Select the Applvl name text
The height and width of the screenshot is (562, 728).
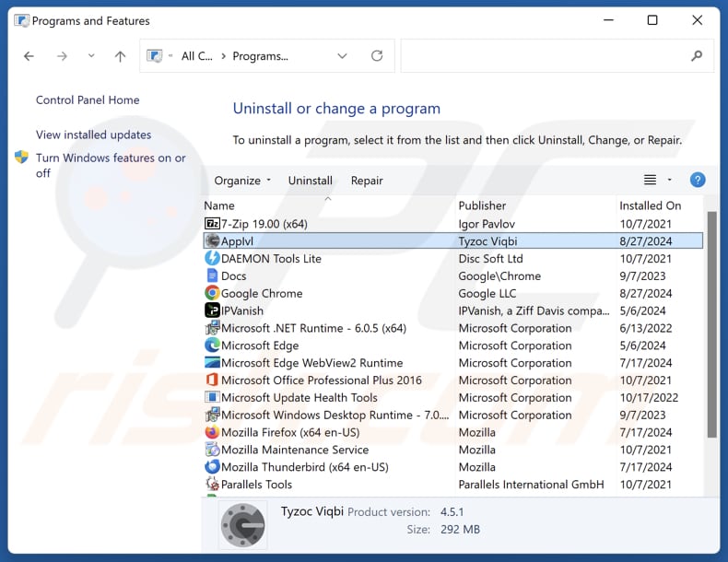tap(237, 240)
